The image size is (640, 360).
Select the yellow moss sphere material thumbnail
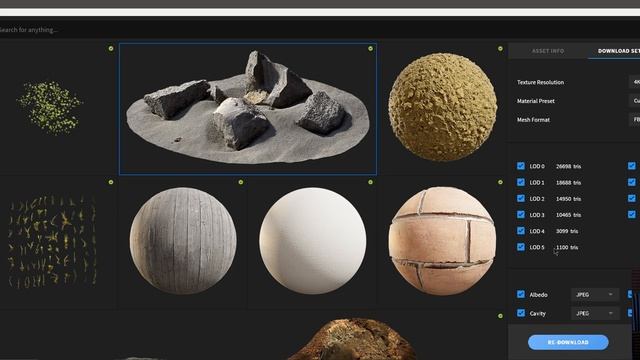point(442,107)
